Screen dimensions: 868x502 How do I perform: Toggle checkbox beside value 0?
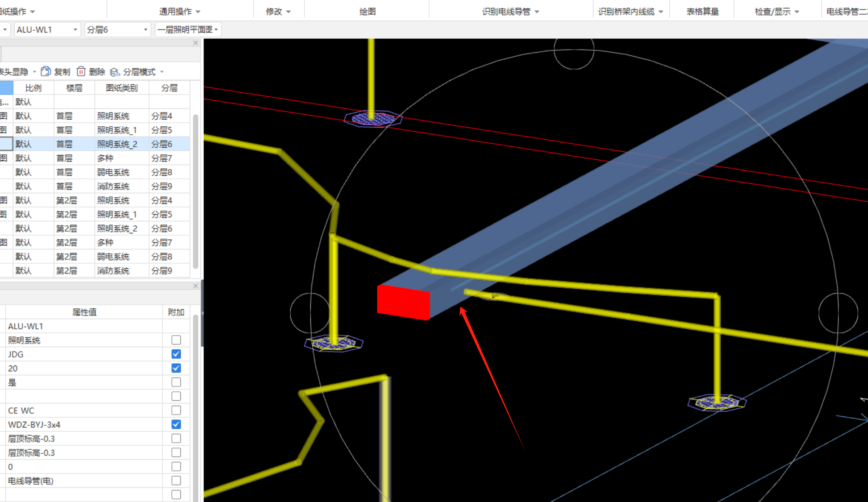176,466
